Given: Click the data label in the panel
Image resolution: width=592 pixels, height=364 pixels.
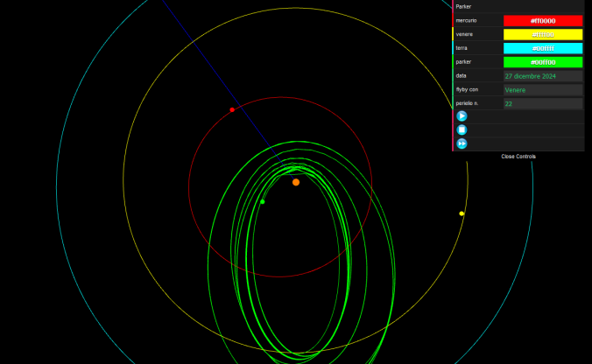Looking at the screenshot, I should (461, 76).
